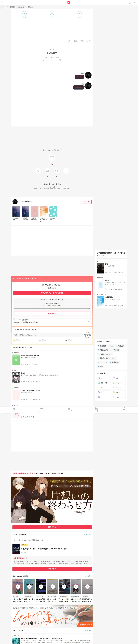The width and height of the screenshot is (138, 644).
Task: Open the ノンジャンル genre icon
Action: (114, 397)
